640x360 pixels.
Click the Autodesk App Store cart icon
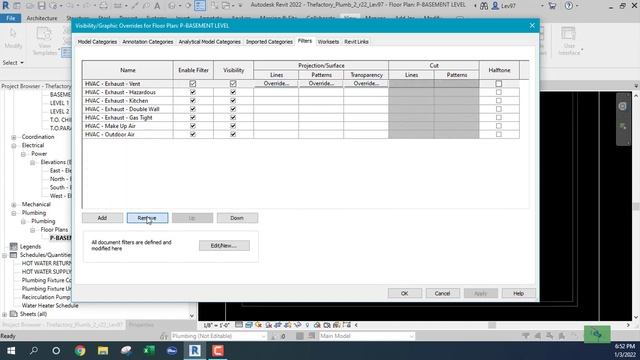(x=552, y=6)
